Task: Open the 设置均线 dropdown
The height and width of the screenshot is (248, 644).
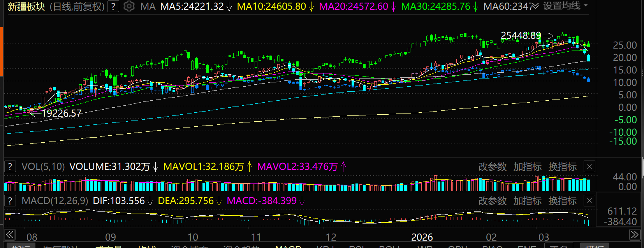Action: pos(565,6)
